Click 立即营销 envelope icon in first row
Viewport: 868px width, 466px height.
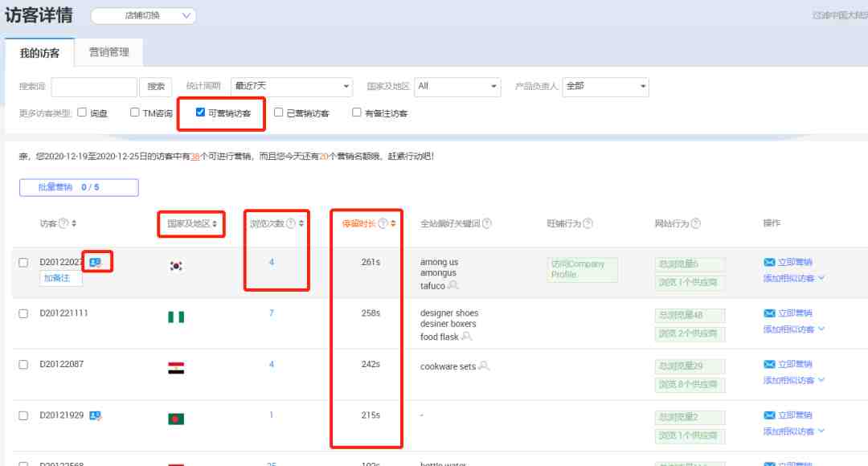click(769, 263)
